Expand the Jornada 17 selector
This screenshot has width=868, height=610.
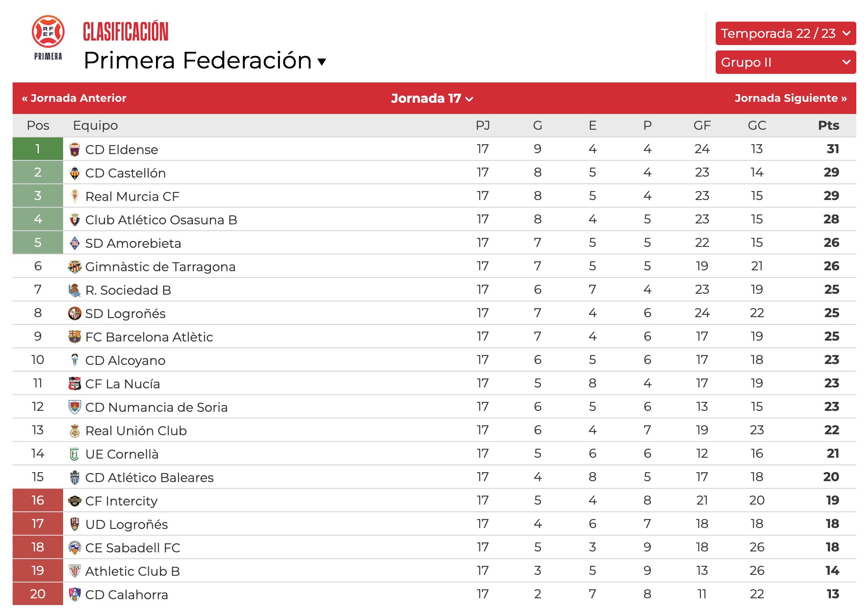pos(432,98)
